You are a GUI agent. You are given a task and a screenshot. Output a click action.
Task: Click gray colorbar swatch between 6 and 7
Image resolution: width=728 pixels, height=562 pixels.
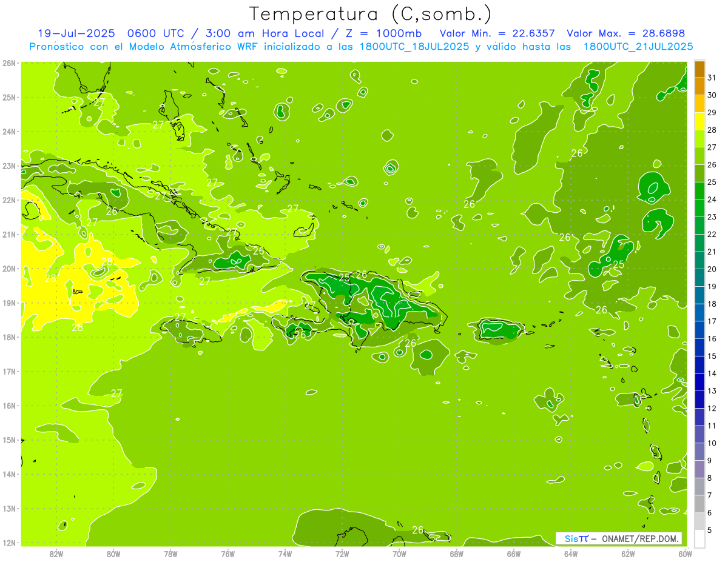[700, 504]
